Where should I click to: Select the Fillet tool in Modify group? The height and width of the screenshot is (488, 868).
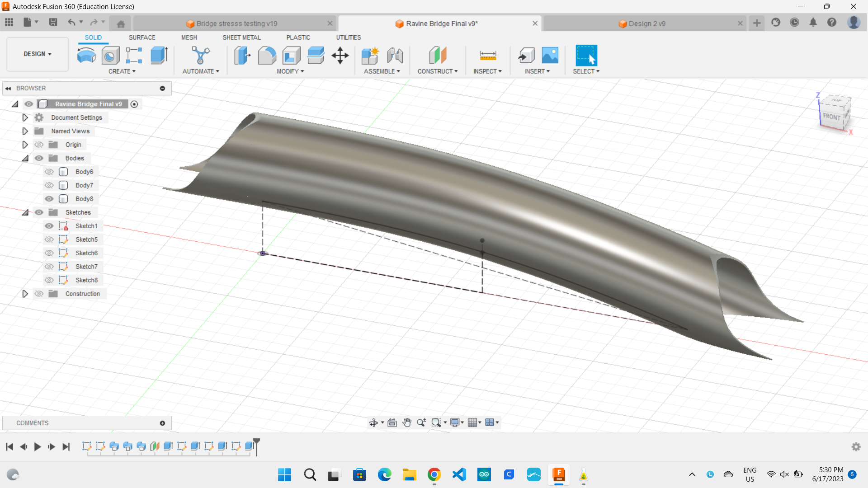pyautogui.click(x=267, y=55)
